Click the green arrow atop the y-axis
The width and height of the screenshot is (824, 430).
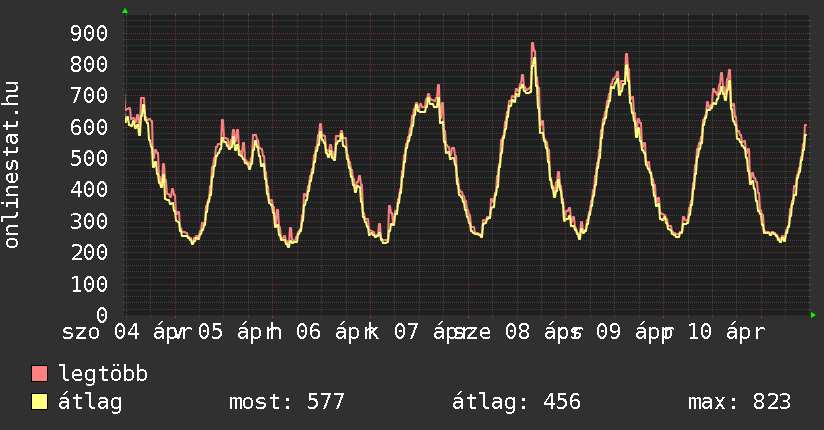pos(125,10)
